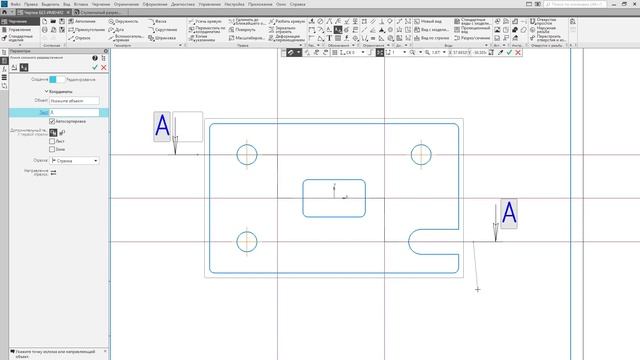Click the Повернуть (rotate) tool
640x360 pixels.
point(242,30)
